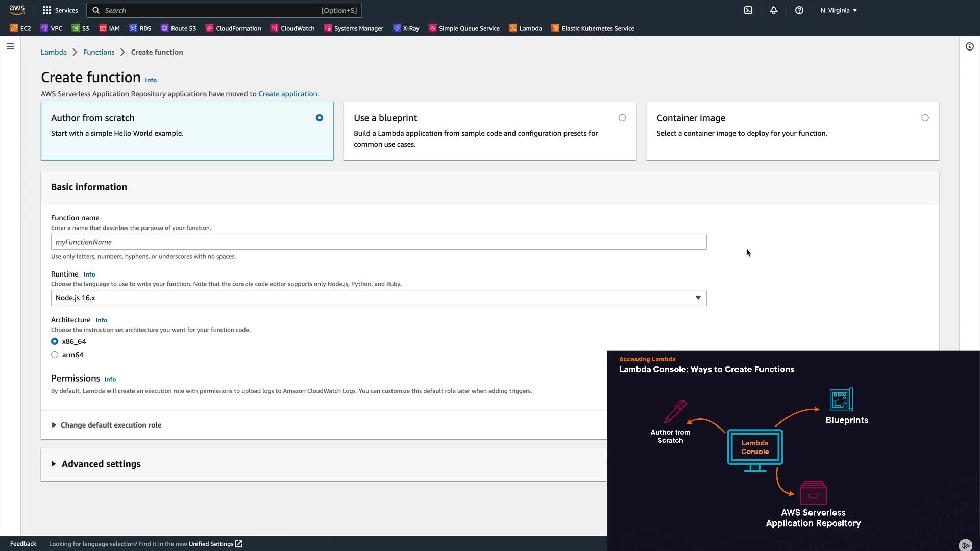Open the CloudShell terminal icon
Image resolution: width=980 pixels, height=551 pixels.
tap(748, 10)
